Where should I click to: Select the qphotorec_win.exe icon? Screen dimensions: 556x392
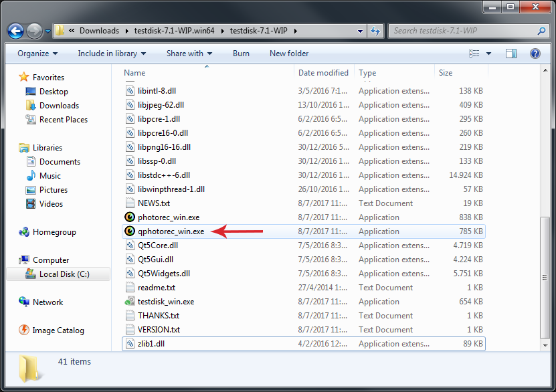130,231
